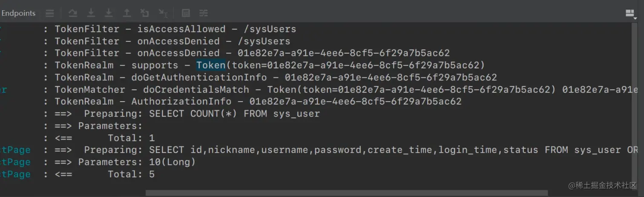Click the Run to Cursor icon
The image size is (644, 197).
pyautogui.click(x=163, y=13)
